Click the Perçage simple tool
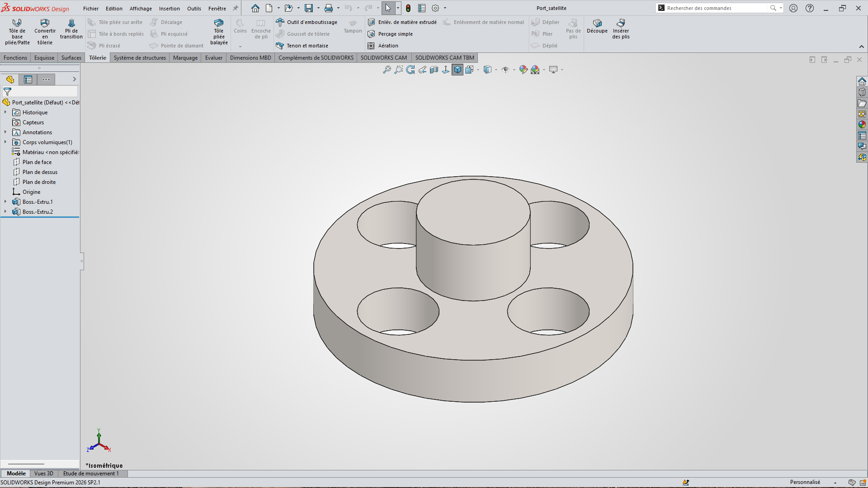The width and height of the screenshot is (868, 488). coord(390,34)
